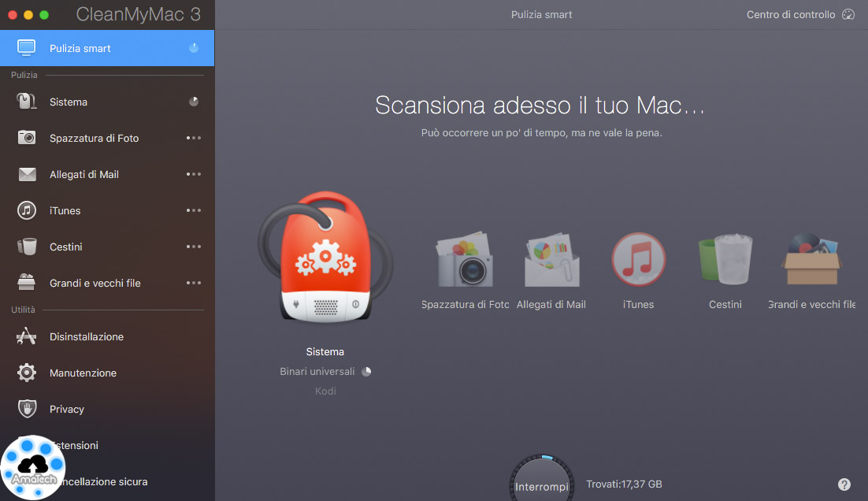Click the Allegati di Mail envelope icon

click(x=551, y=260)
